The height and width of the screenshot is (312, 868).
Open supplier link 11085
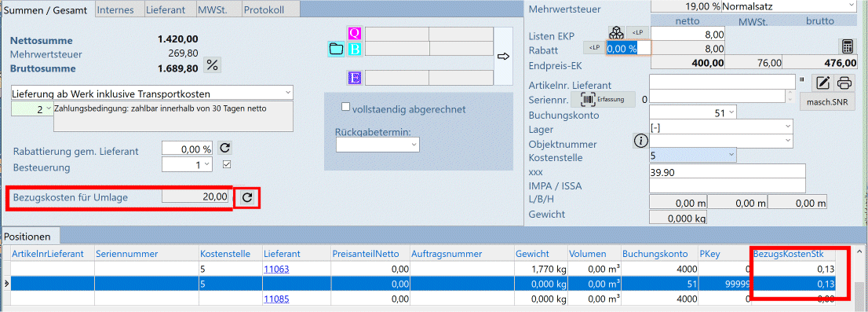(x=276, y=299)
